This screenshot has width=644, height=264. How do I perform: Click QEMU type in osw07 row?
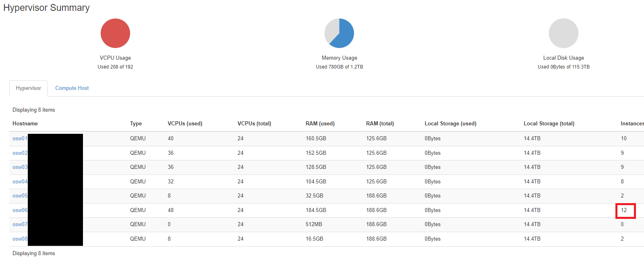click(x=138, y=225)
